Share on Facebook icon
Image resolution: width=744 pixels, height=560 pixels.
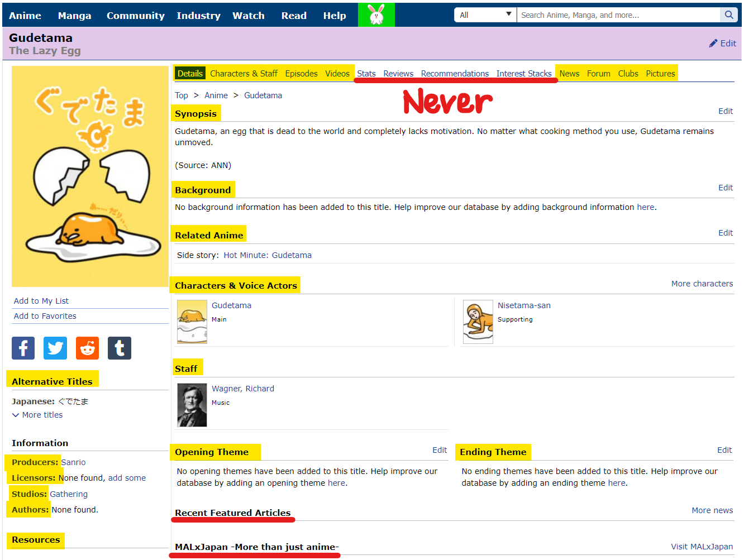pyautogui.click(x=23, y=348)
